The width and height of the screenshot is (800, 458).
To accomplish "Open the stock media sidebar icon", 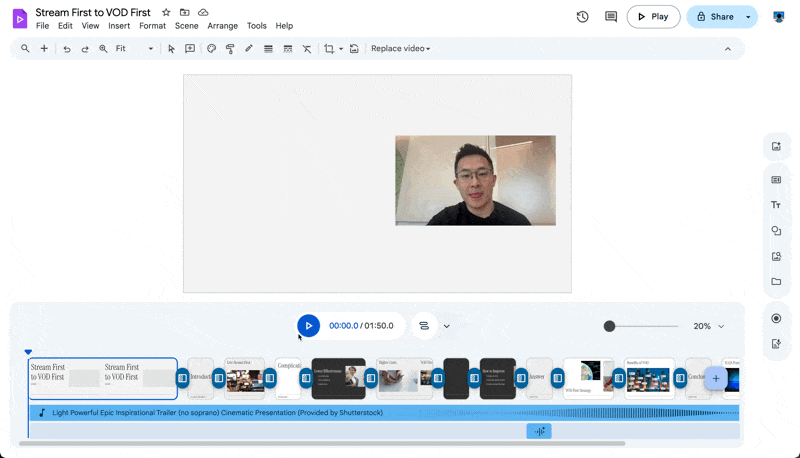I will tap(776, 256).
